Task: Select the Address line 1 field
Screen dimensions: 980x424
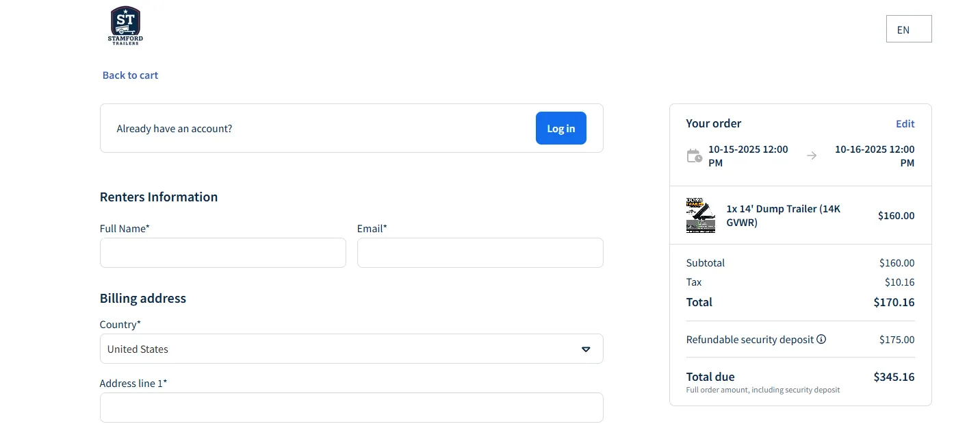Action: 351,408
